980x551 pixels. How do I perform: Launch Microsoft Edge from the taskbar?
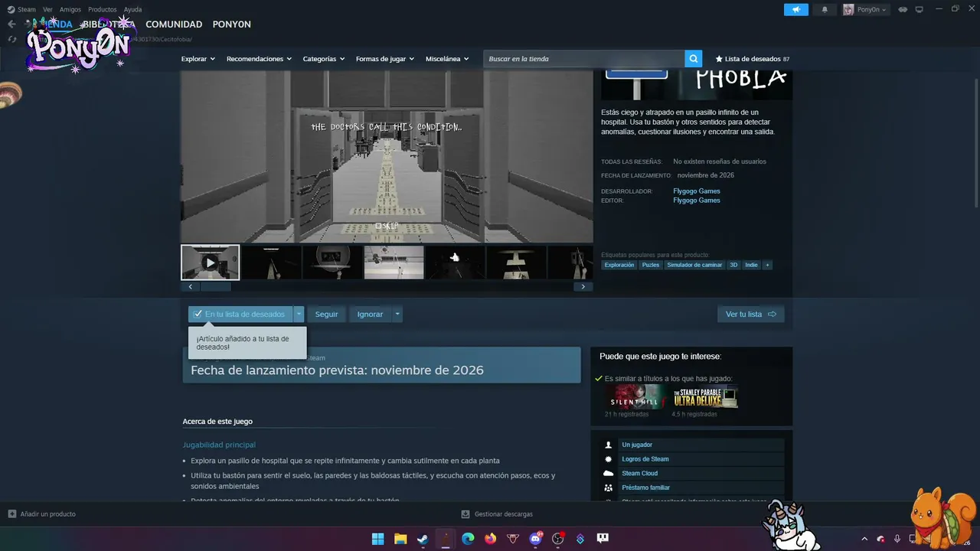[468, 539]
